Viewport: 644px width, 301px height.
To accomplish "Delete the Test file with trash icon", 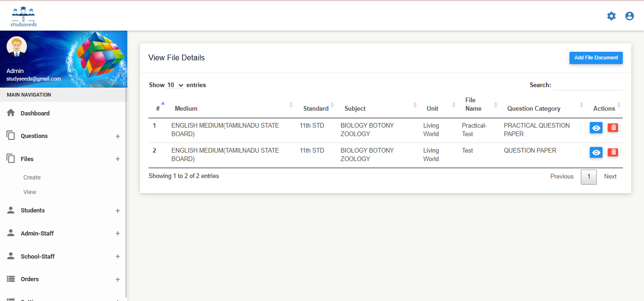I will pos(613,152).
